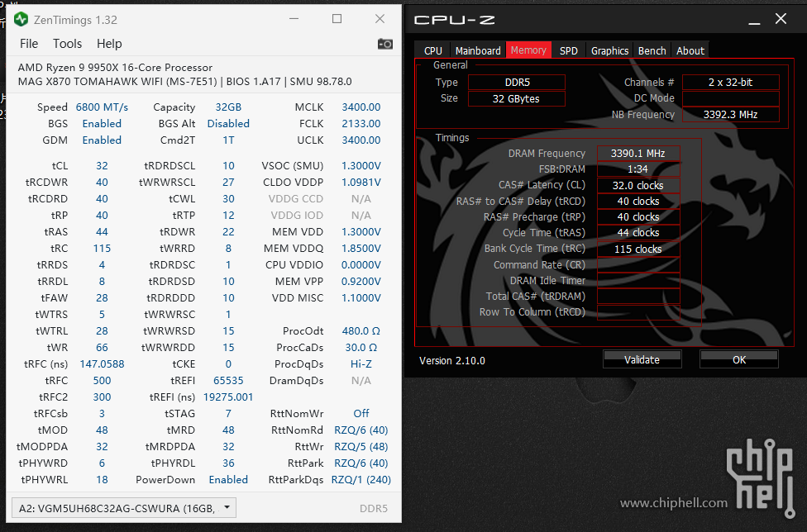Click the tPHYRDL value 36
This screenshot has height=532, width=807.
(x=228, y=463)
